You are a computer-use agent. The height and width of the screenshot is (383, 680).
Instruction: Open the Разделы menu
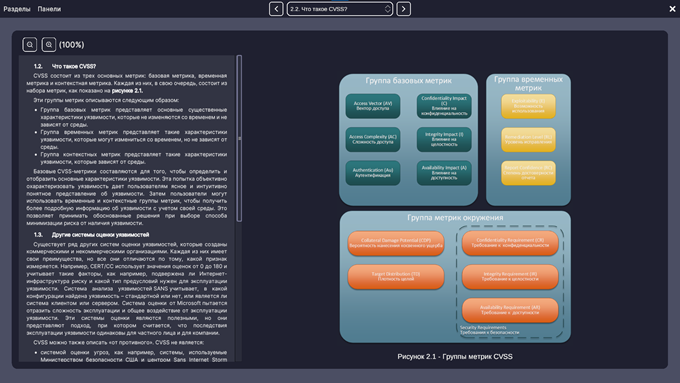click(17, 9)
